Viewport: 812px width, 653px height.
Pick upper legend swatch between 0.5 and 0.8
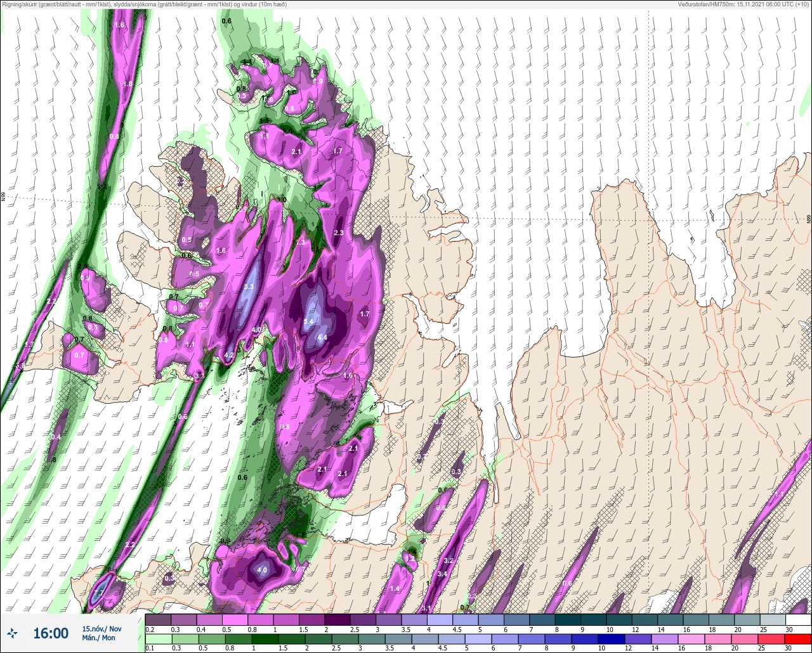(x=235, y=619)
